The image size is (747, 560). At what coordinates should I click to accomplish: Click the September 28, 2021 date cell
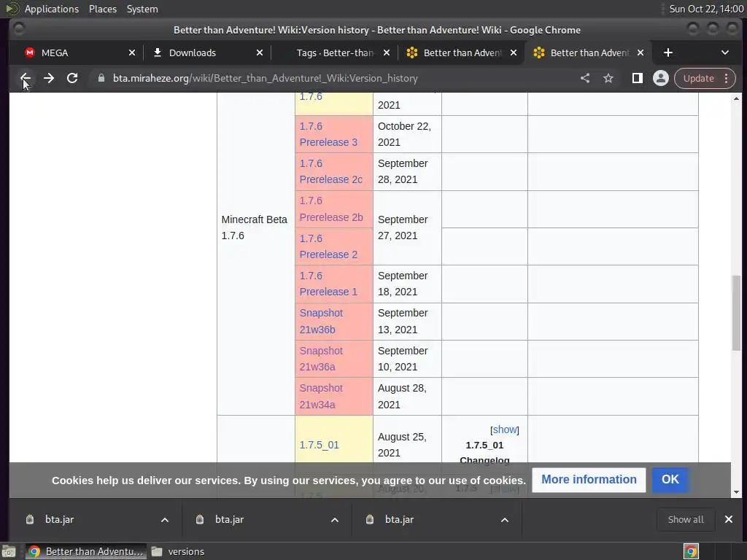[x=407, y=171]
